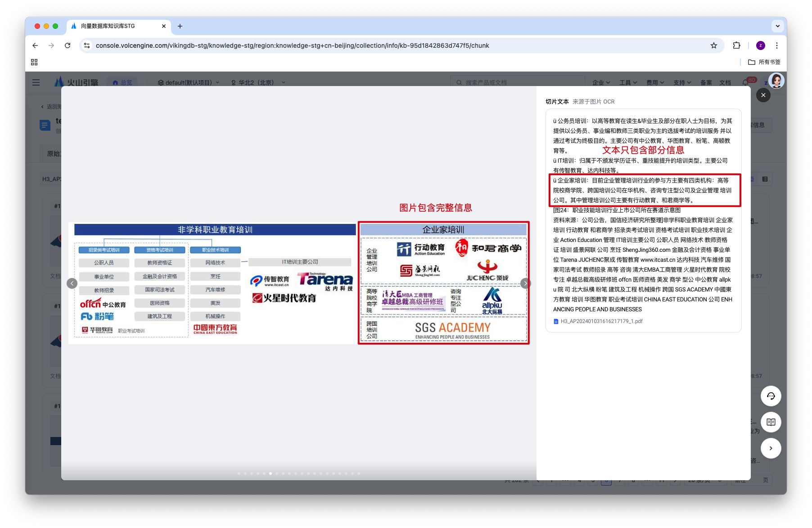Open a new browser tab
This screenshot has height=528, width=812.
(180, 26)
